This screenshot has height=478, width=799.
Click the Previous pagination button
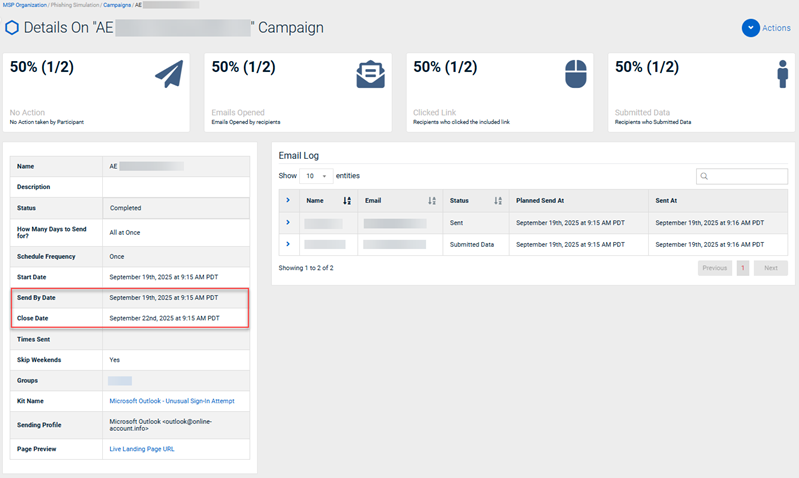click(x=714, y=268)
